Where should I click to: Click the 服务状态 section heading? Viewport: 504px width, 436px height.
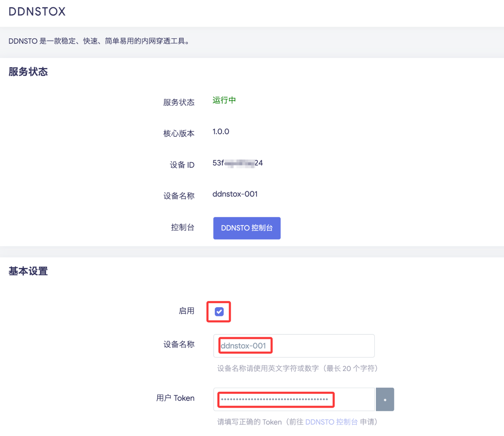(x=28, y=72)
